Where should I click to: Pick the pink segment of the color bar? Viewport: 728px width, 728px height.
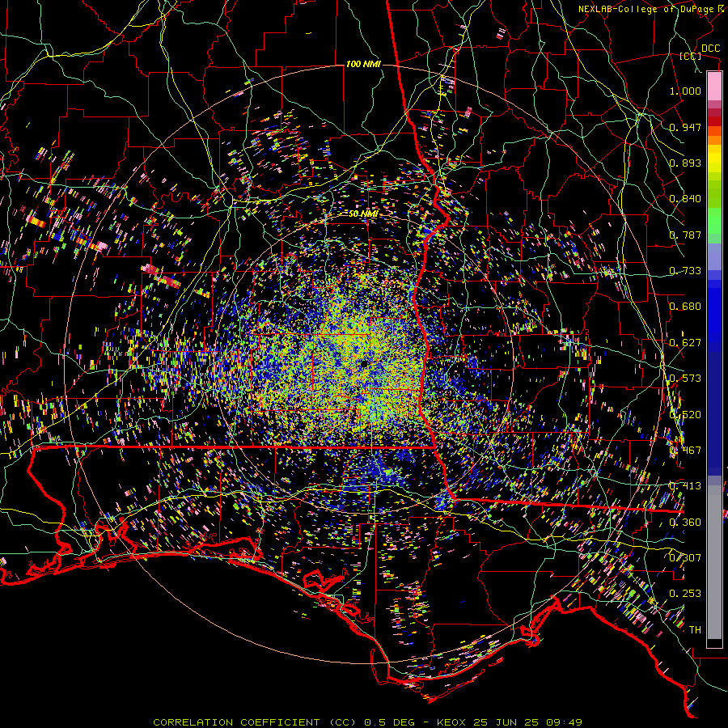(x=714, y=86)
